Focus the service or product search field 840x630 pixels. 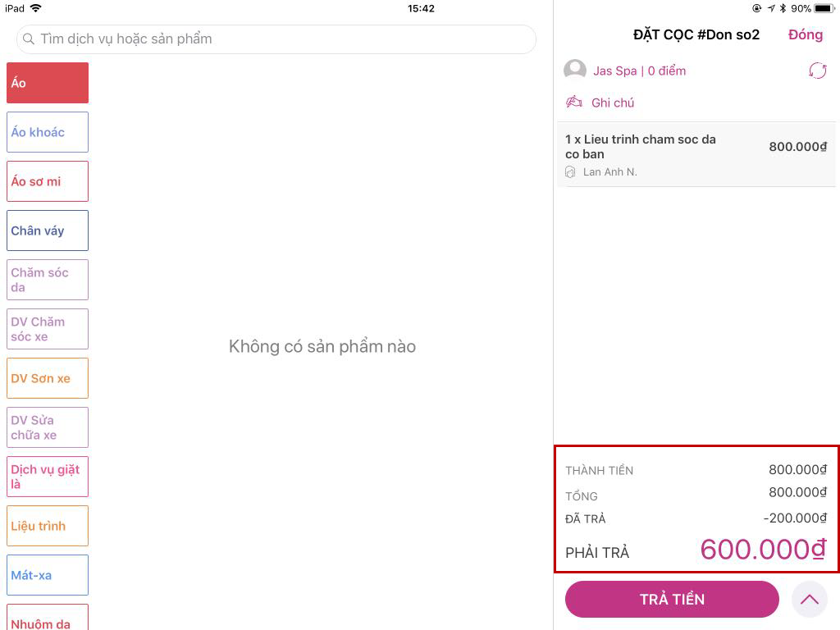click(276, 39)
